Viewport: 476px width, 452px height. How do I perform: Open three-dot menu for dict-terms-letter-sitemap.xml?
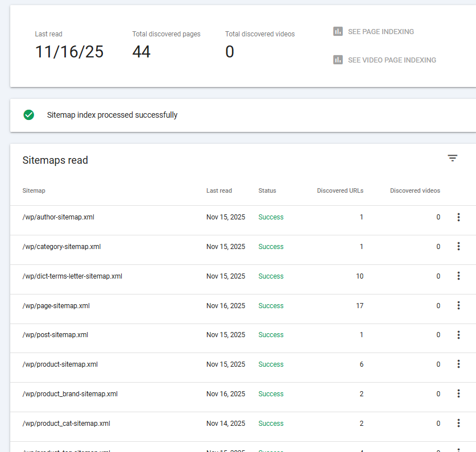458,276
